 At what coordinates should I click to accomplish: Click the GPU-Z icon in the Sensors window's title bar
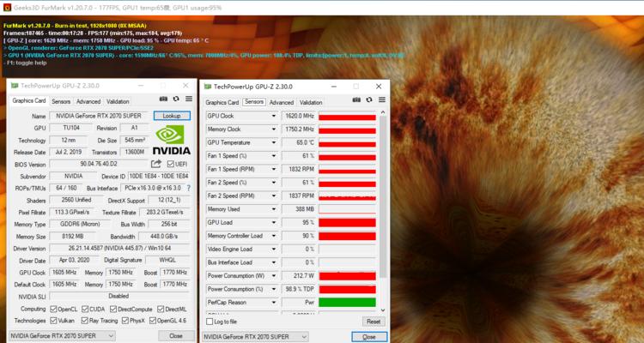click(x=208, y=87)
